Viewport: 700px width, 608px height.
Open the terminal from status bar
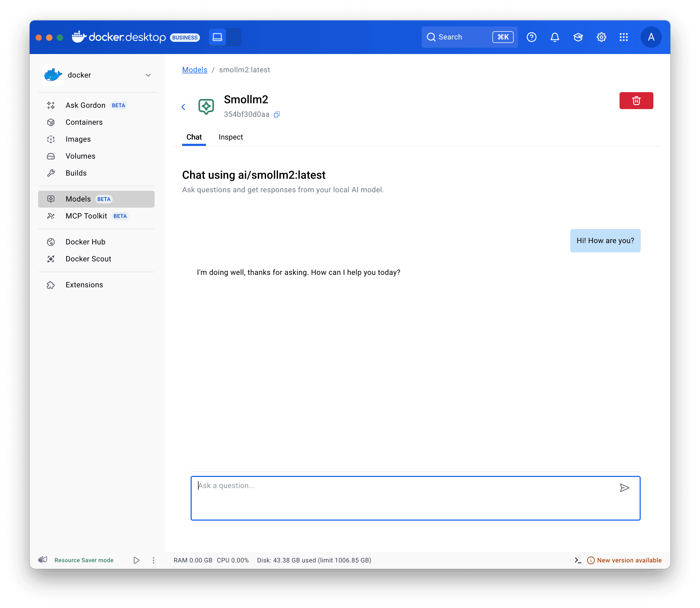[x=578, y=560]
